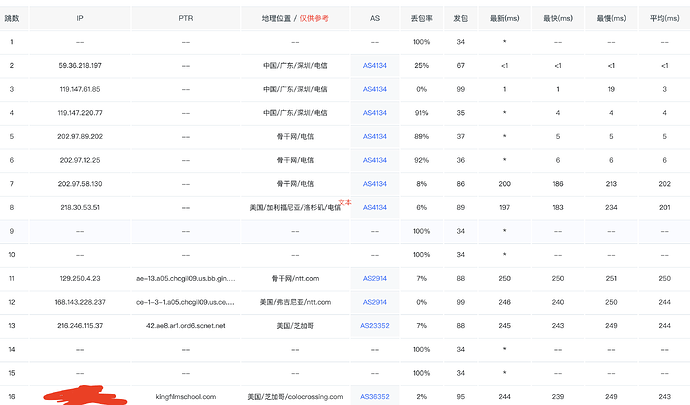Click the 91% packet loss value

422,113
